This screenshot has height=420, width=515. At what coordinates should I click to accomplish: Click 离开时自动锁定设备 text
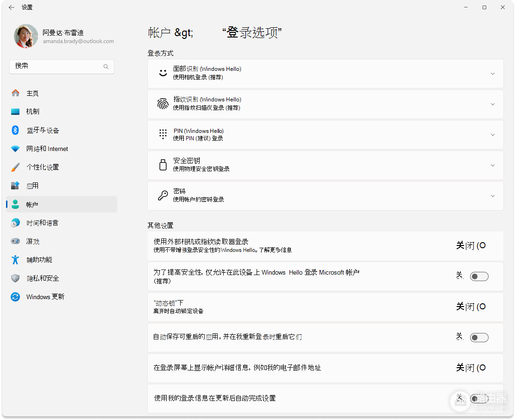tap(178, 311)
